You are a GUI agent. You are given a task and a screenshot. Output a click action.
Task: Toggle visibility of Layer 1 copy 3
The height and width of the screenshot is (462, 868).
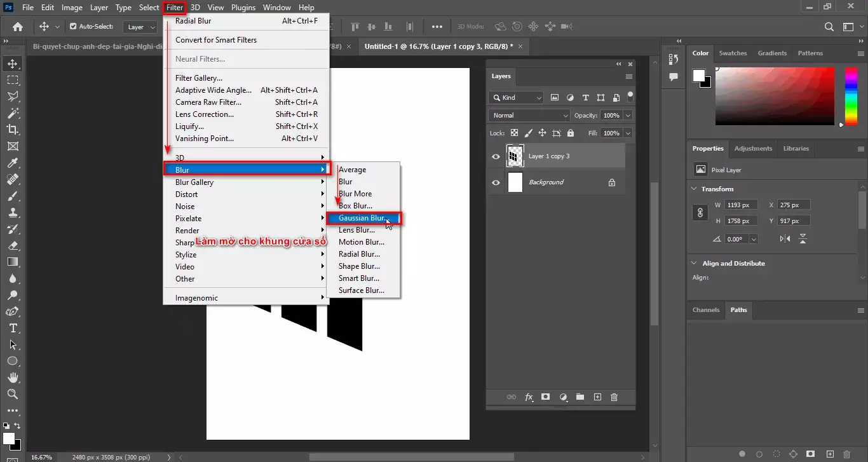[x=496, y=156]
